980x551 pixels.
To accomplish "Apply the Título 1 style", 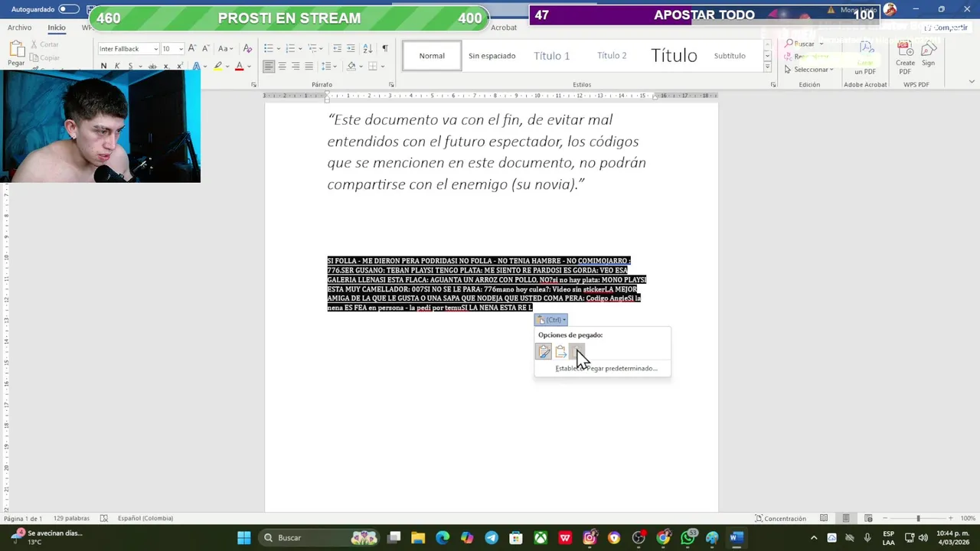I will [552, 56].
